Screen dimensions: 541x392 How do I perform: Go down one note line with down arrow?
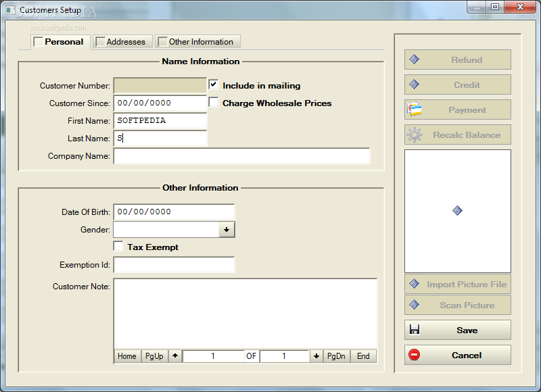pos(316,356)
